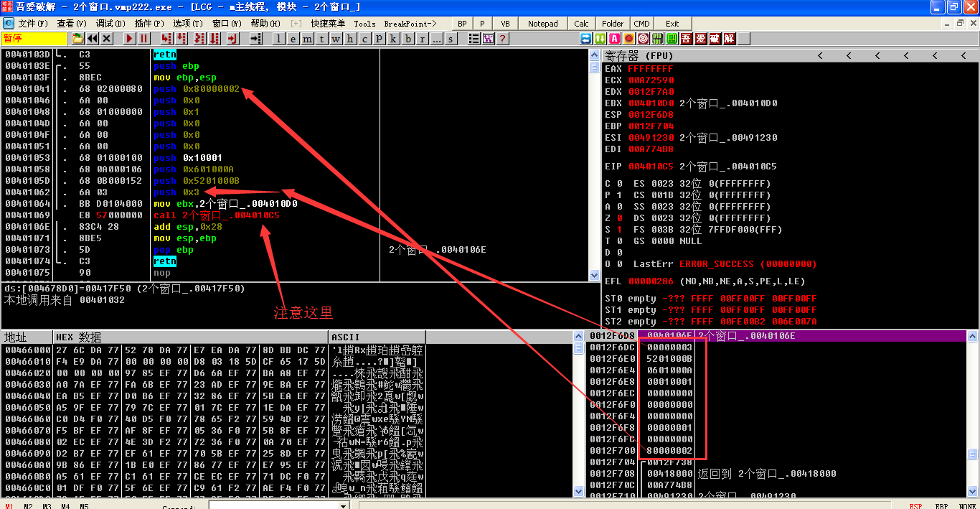This screenshot has width=980, height=509.
Task: Select the EBP stack mode in status bar
Action: 942,505
